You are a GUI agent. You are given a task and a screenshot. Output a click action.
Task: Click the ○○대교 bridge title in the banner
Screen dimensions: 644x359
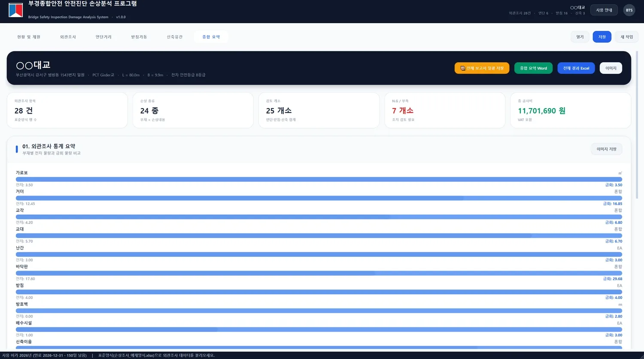coord(33,65)
